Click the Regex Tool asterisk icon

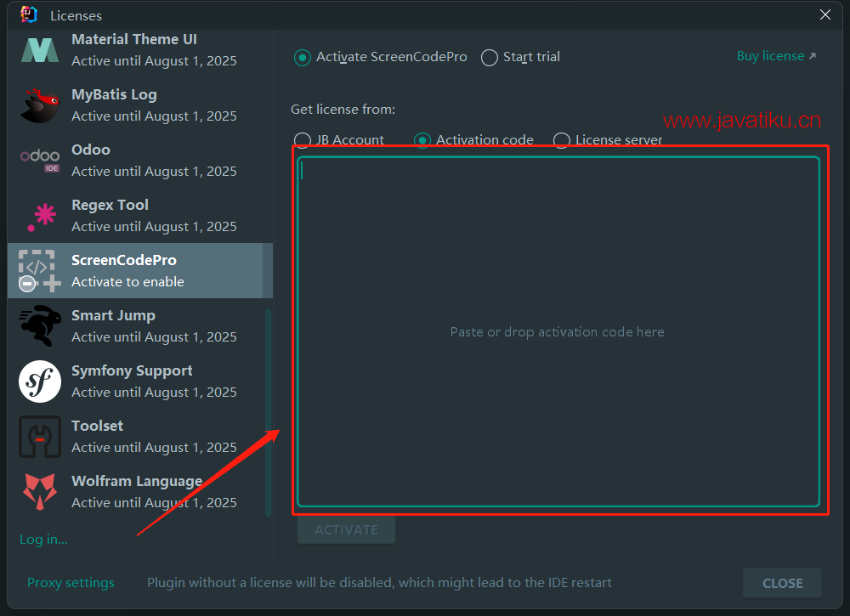pos(41,217)
